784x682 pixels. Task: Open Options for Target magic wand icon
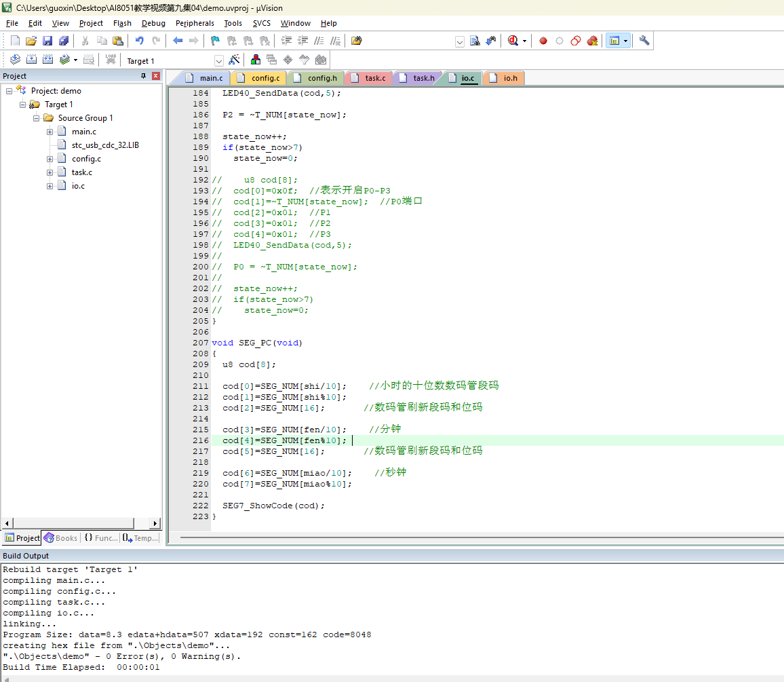coord(234,60)
